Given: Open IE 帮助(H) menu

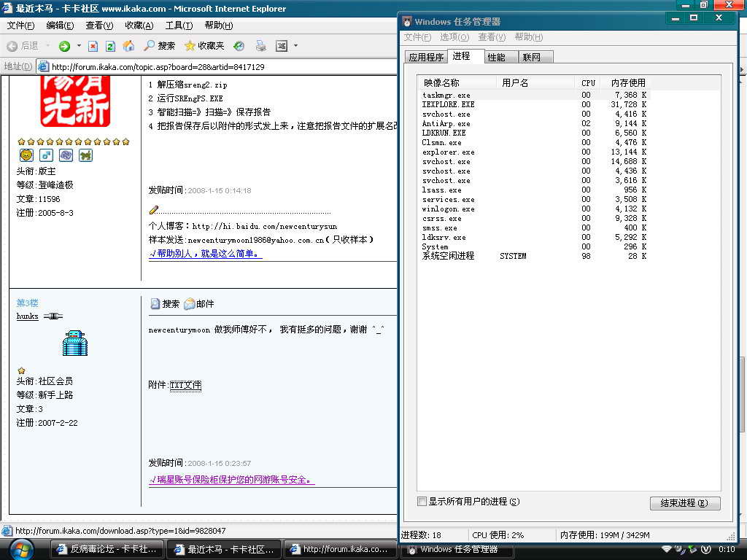Looking at the screenshot, I should tap(219, 26).
